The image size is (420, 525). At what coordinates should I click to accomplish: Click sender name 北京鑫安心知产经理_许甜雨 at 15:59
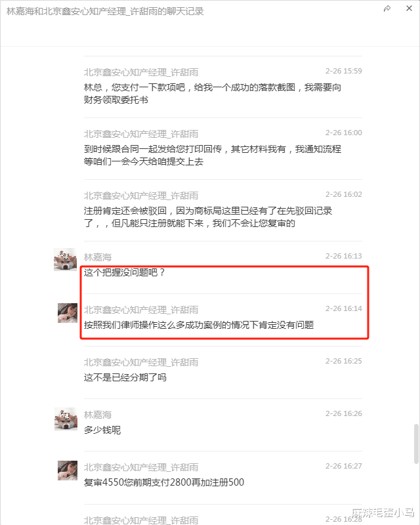pos(141,72)
